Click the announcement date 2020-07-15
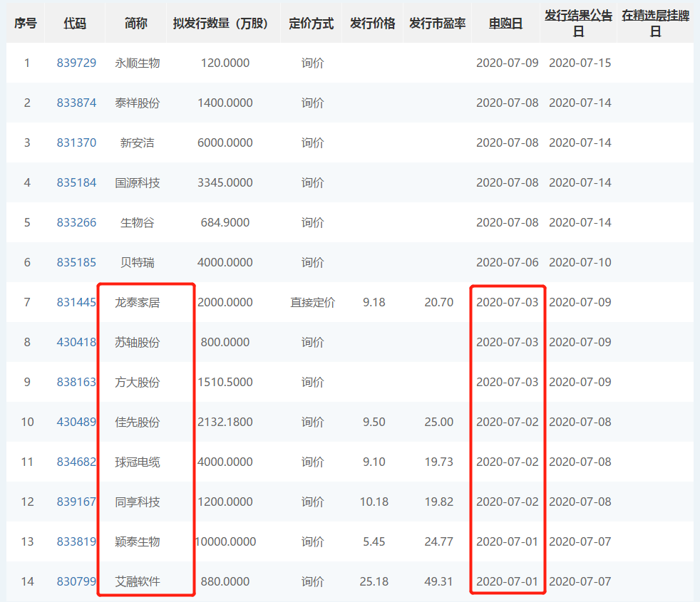 click(x=580, y=63)
